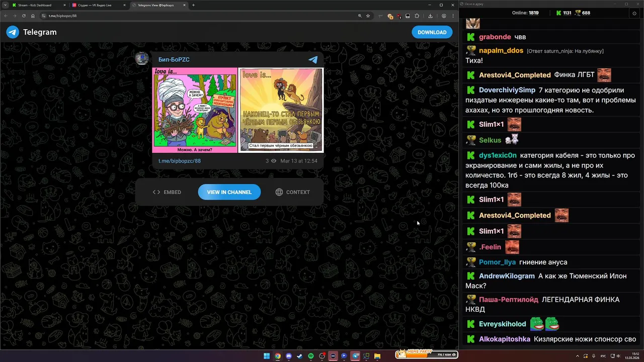
Task: Click the VIEW IN CHANNEL button
Action: click(229, 192)
